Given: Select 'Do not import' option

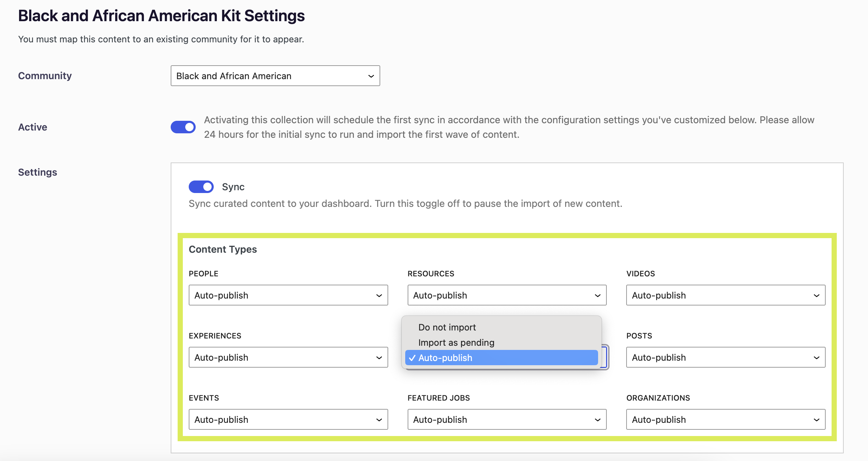Looking at the screenshot, I should coord(447,327).
